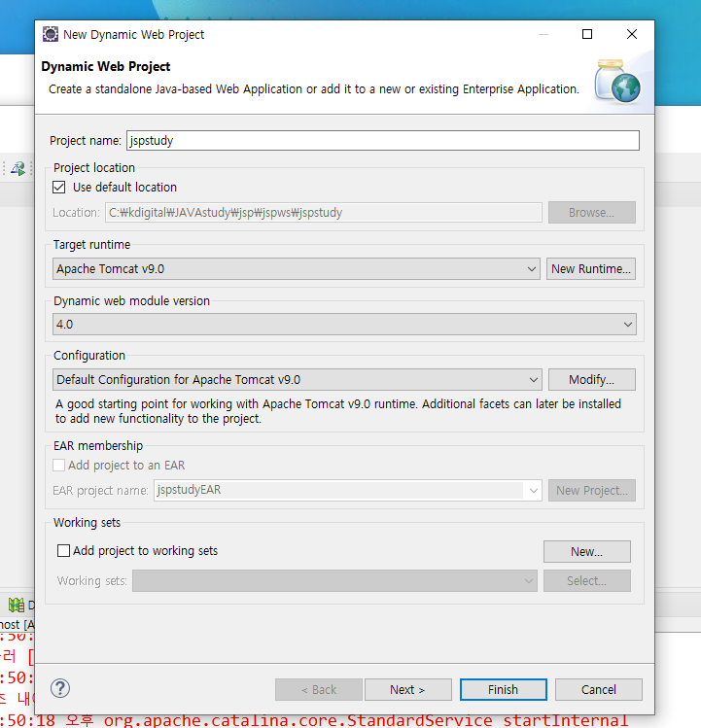Click the 'A good starting point' description text

[338, 411]
